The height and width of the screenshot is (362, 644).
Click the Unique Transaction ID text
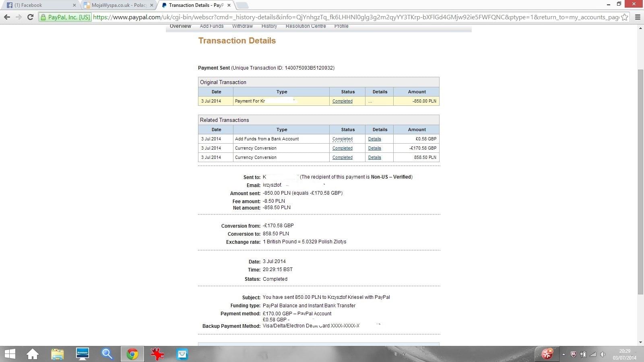283,68
